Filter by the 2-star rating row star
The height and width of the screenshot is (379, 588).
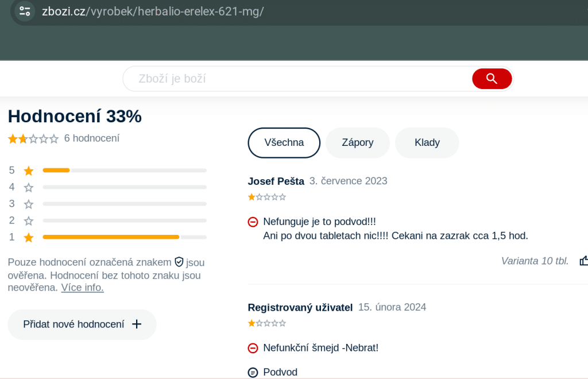[x=29, y=221]
